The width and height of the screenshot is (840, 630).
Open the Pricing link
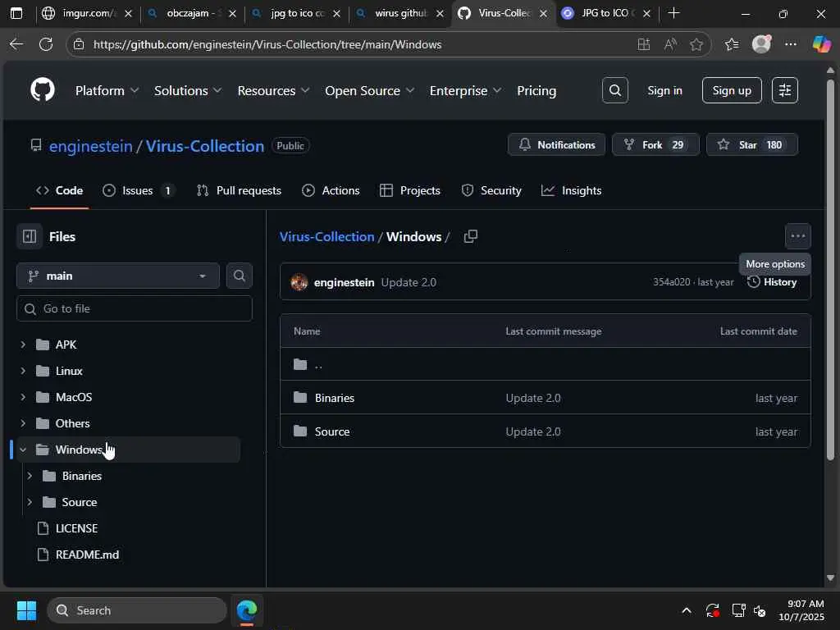coord(536,90)
